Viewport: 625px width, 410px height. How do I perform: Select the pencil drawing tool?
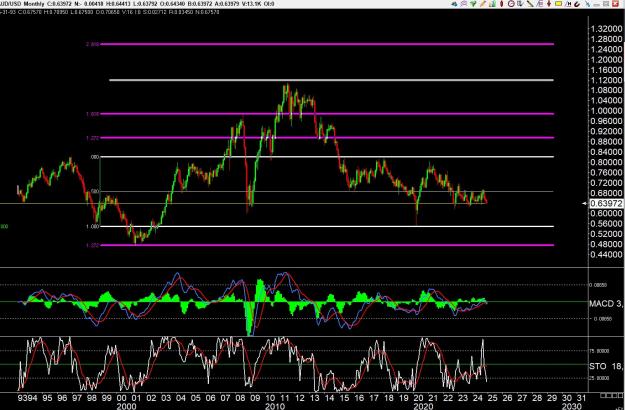point(483,4)
